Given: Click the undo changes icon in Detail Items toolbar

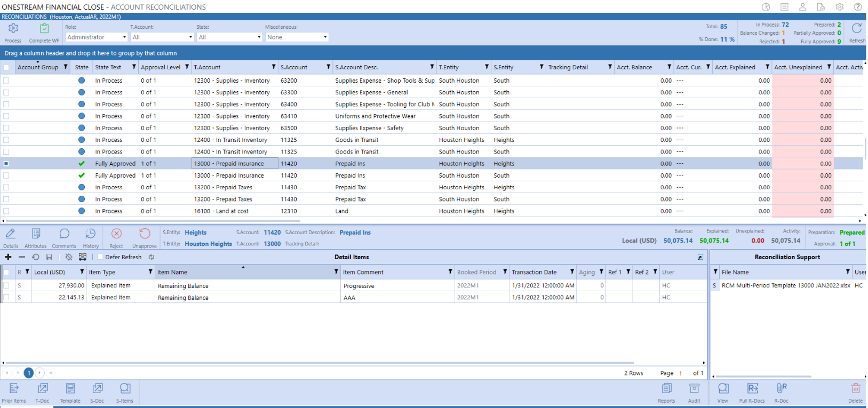Looking at the screenshot, I should (36, 257).
